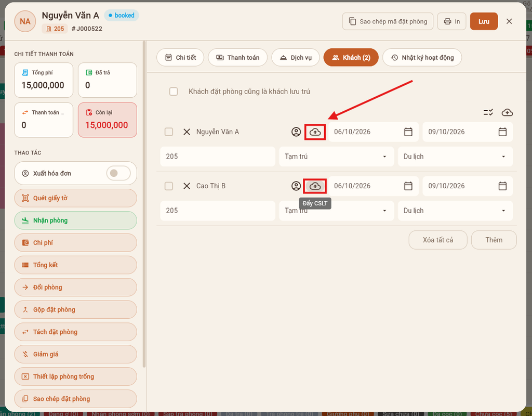This screenshot has width=532, height=416.
Task: Click the Thêm button to add guest
Action: pos(494,240)
